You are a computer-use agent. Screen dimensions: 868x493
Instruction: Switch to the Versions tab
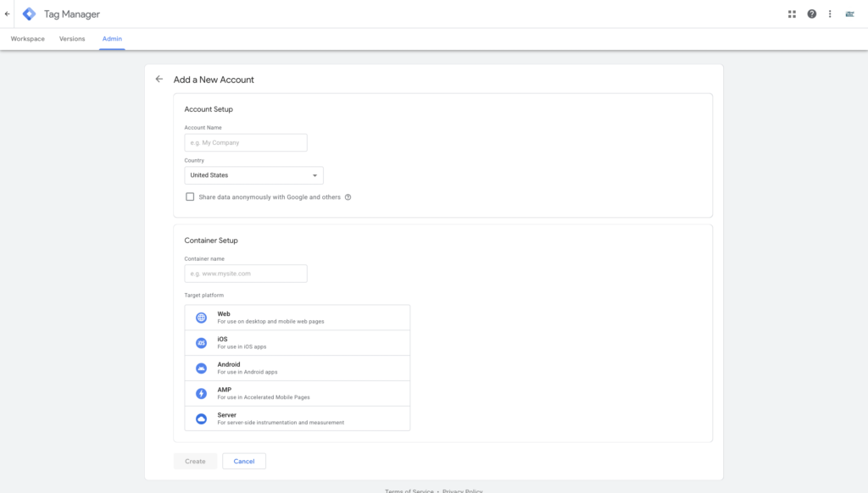pos(72,39)
